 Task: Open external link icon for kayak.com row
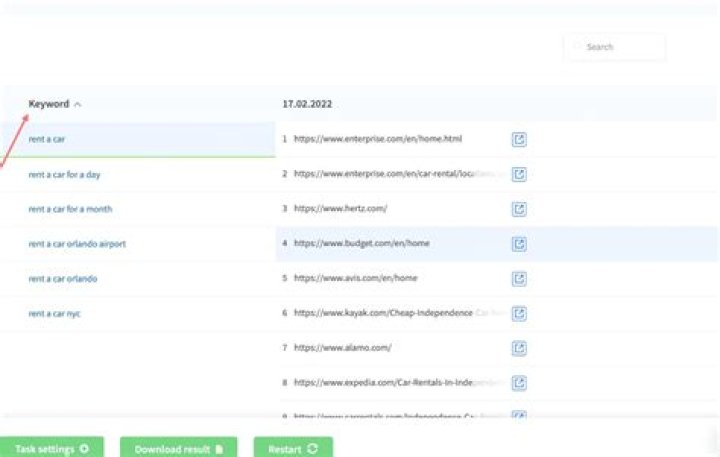tap(519, 314)
